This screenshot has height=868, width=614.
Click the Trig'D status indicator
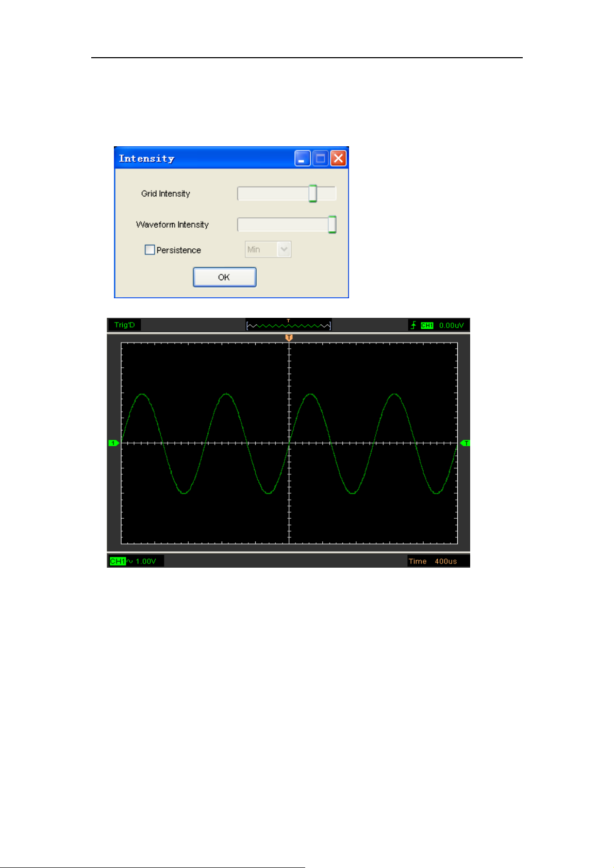pyautogui.click(x=124, y=325)
